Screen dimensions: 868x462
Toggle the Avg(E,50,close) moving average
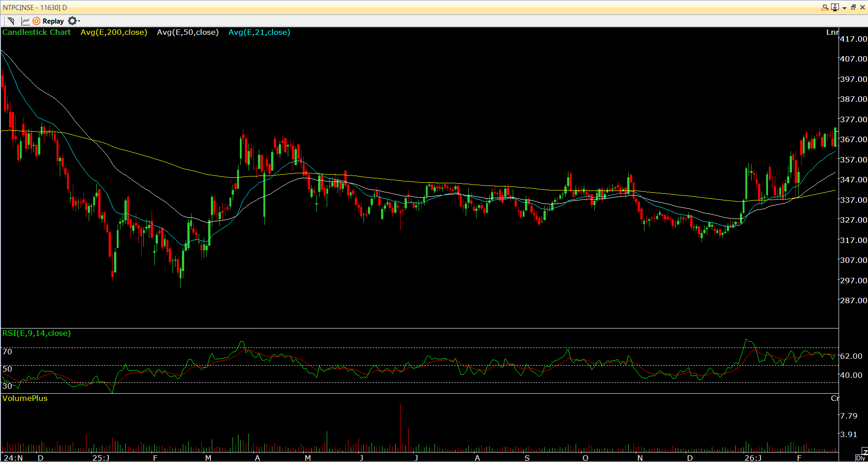188,32
